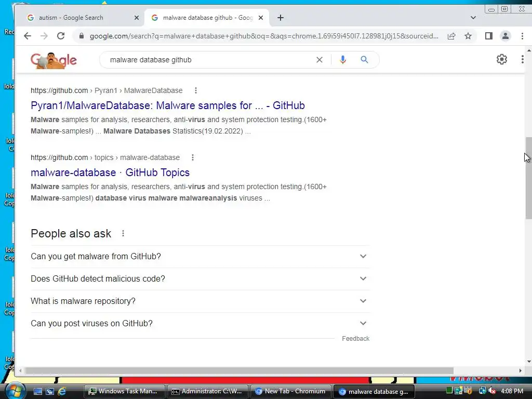The height and width of the screenshot is (399, 532).
Task: Open the side panel icon
Action: (488, 36)
